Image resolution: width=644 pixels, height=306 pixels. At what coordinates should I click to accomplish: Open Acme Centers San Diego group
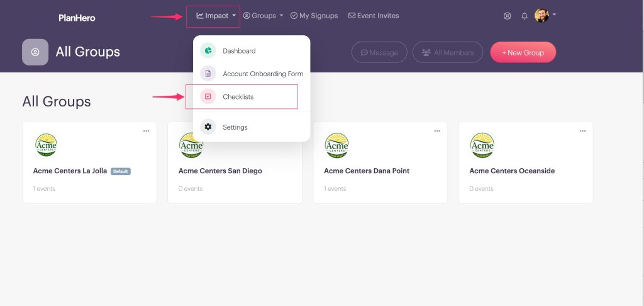click(x=220, y=171)
